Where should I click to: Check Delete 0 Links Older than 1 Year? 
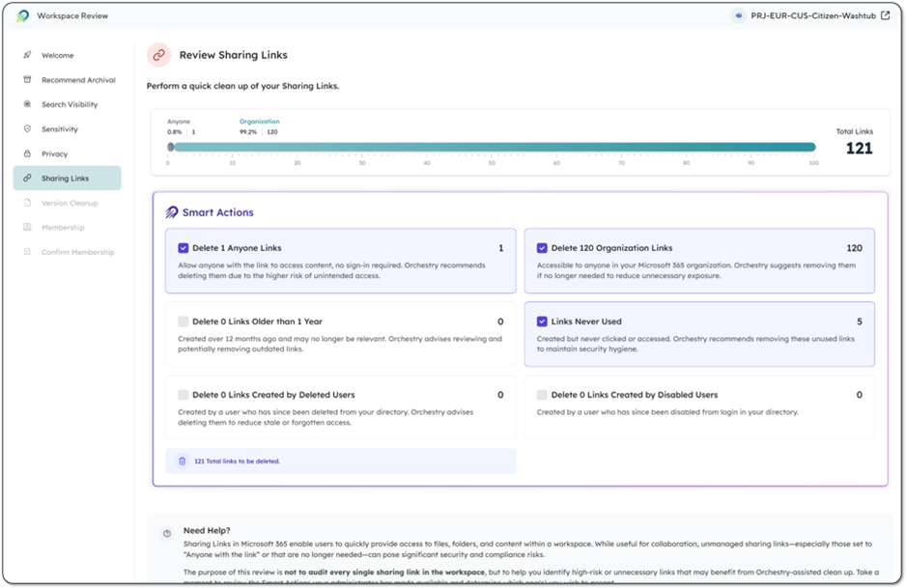pos(184,322)
